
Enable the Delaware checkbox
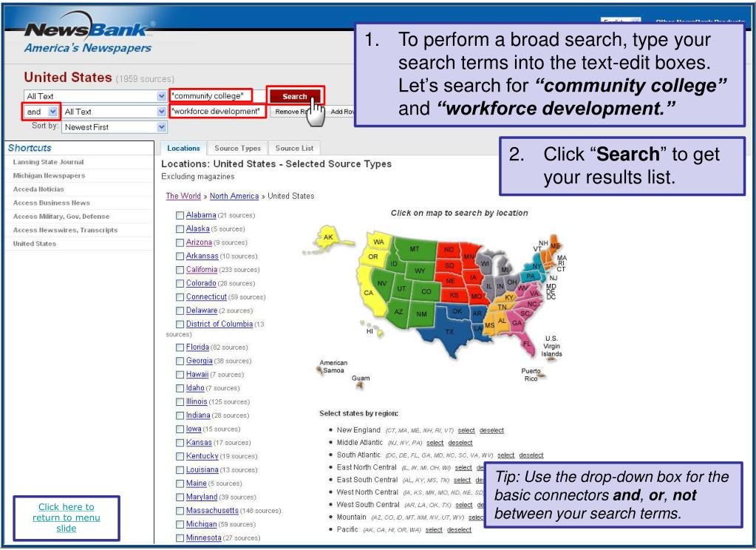tap(180, 310)
